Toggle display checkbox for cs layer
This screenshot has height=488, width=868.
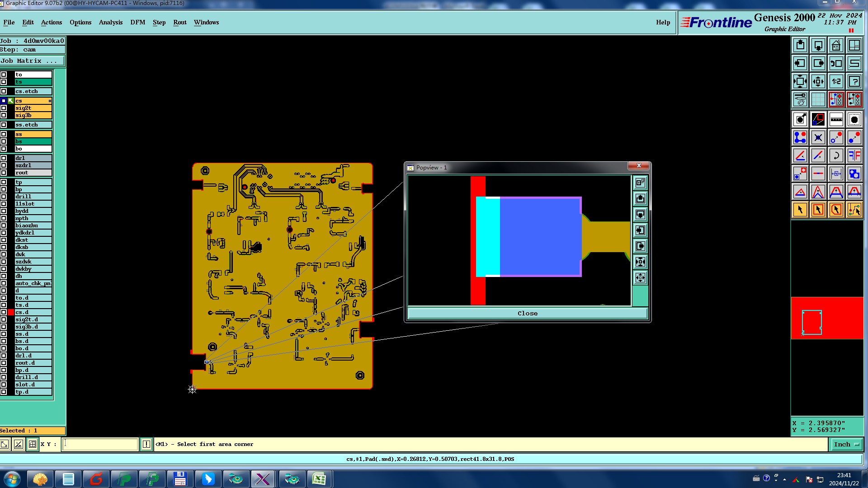pyautogui.click(x=4, y=101)
